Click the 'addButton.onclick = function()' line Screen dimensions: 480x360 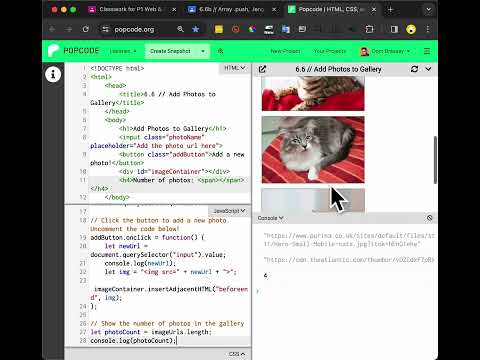147,237
